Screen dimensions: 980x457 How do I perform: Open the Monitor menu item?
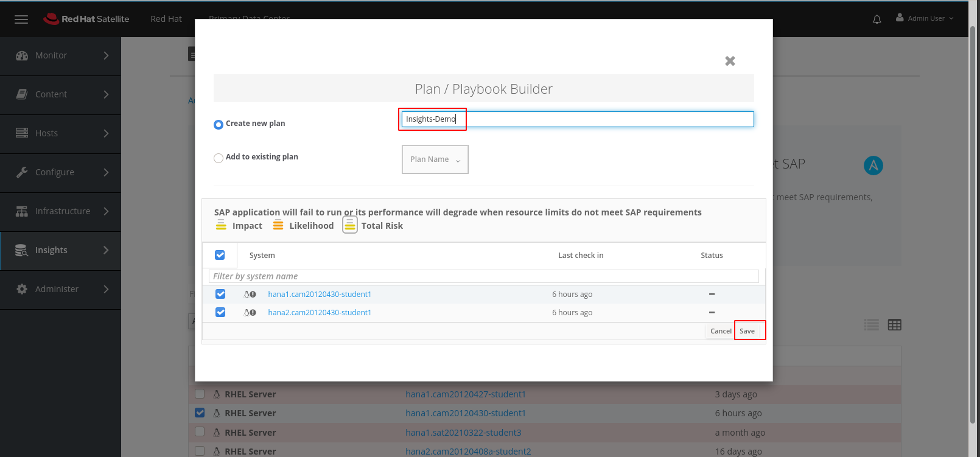60,56
